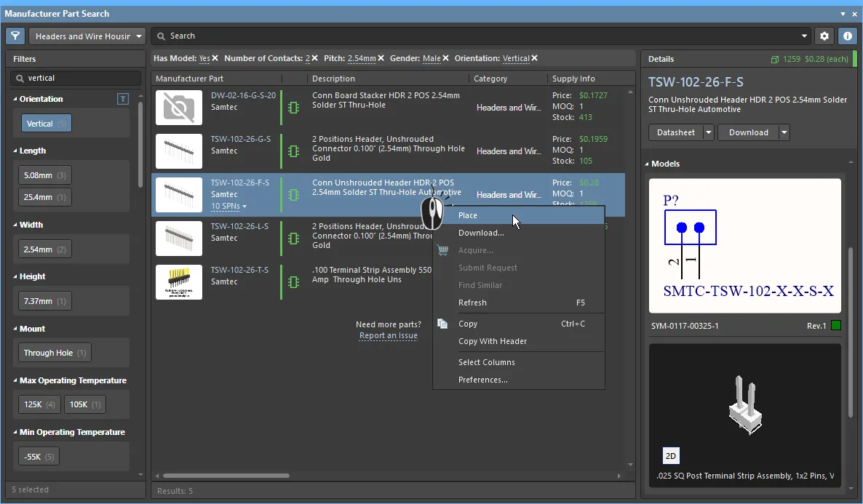Select Refresh in the context menu
The height and width of the screenshot is (504, 863).
[519, 303]
